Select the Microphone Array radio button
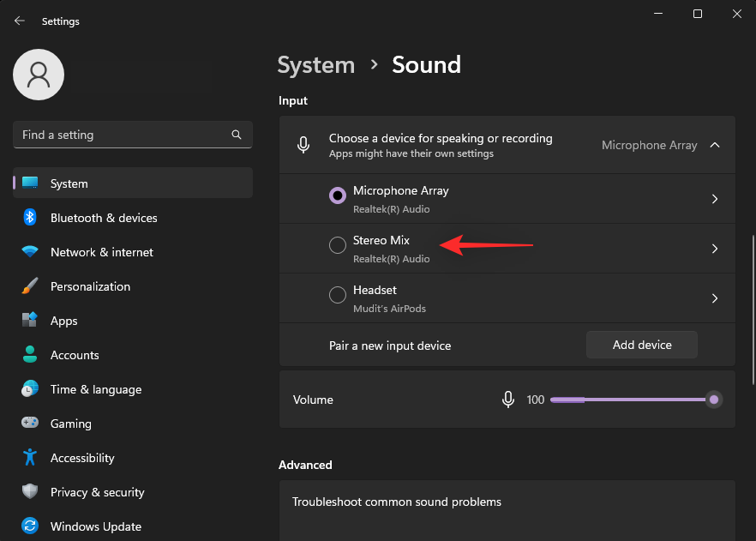The height and width of the screenshot is (541, 756). click(x=338, y=196)
